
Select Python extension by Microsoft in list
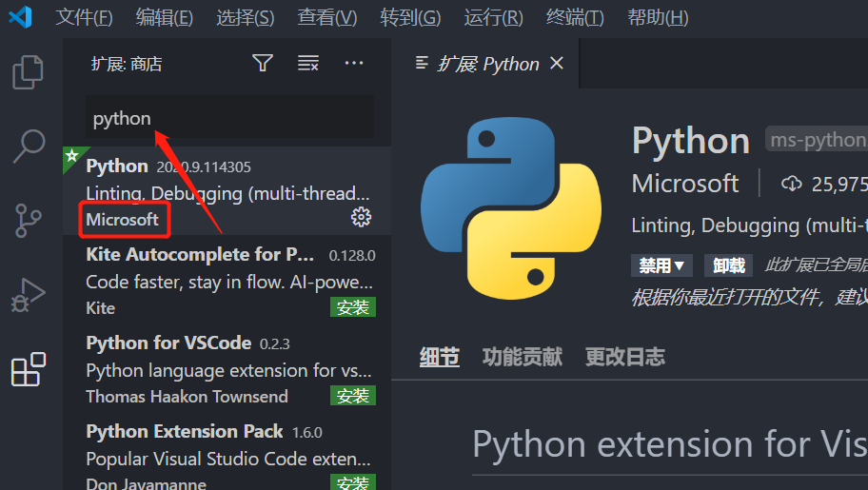tap(227, 191)
